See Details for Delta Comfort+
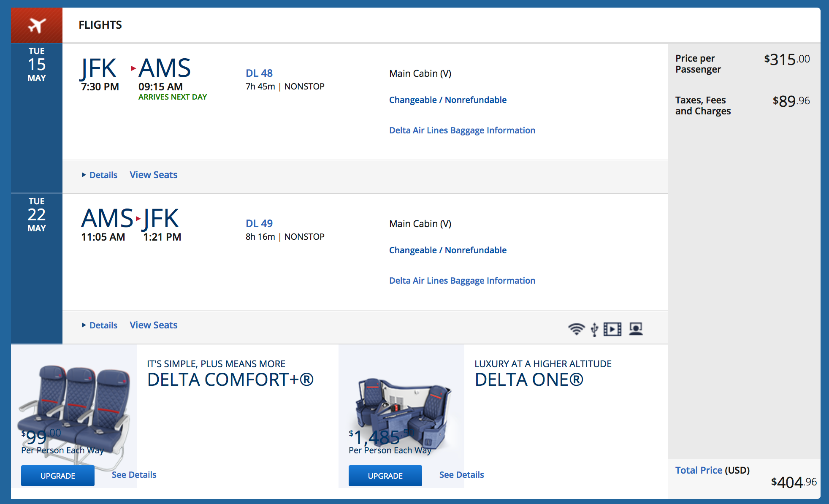This screenshot has height=504, width=829. click(134, 475)
